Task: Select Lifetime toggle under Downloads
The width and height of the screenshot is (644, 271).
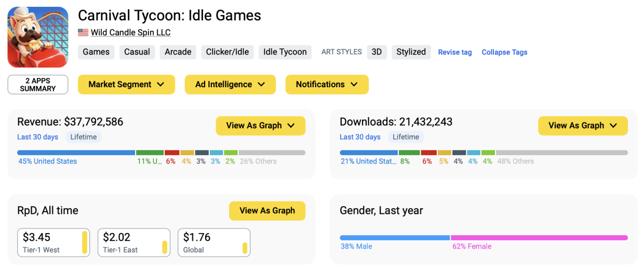Action: point(406,137)
